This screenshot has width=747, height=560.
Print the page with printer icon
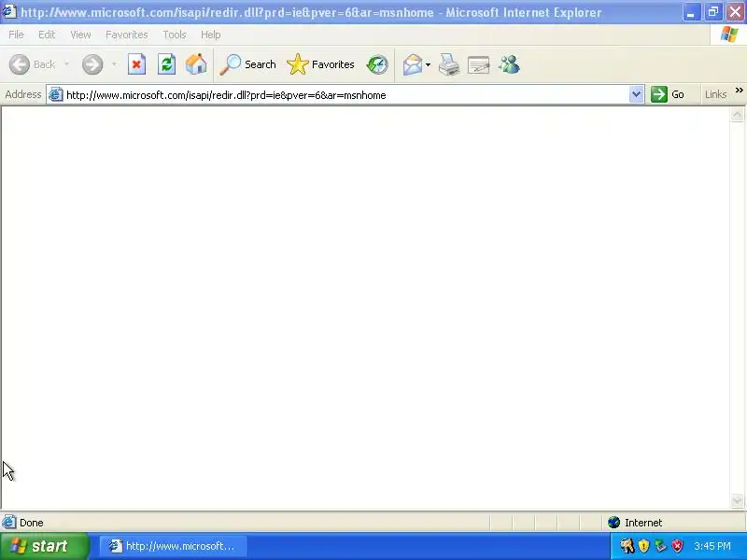pyautogui.click(x=449, y=64)
